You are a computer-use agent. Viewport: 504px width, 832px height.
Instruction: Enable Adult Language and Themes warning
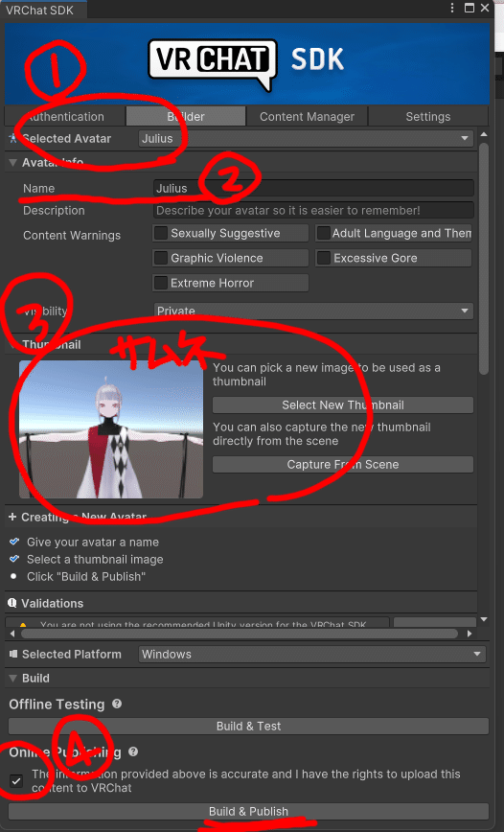click(323, 233)
